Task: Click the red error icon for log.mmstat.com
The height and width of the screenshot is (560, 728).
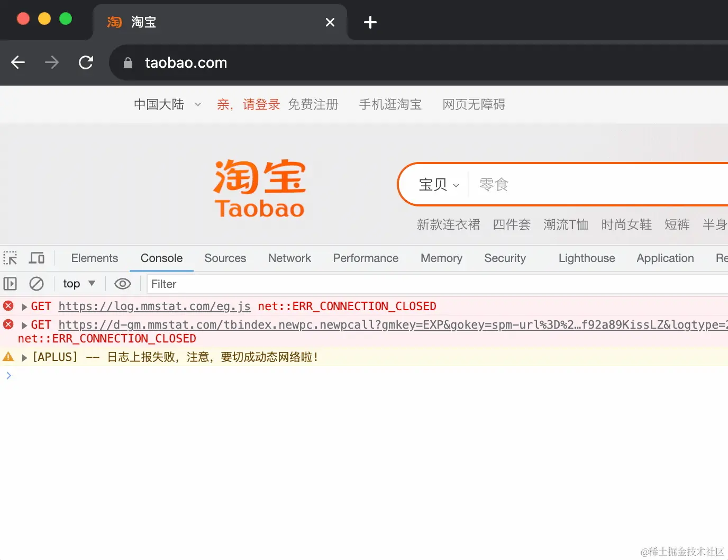Action: 8,305
